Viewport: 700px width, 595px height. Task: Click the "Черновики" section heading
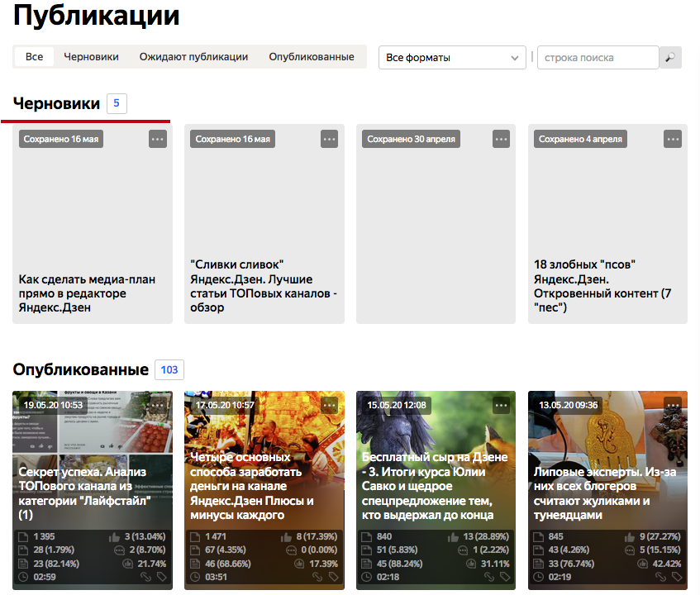click(57, 103)
